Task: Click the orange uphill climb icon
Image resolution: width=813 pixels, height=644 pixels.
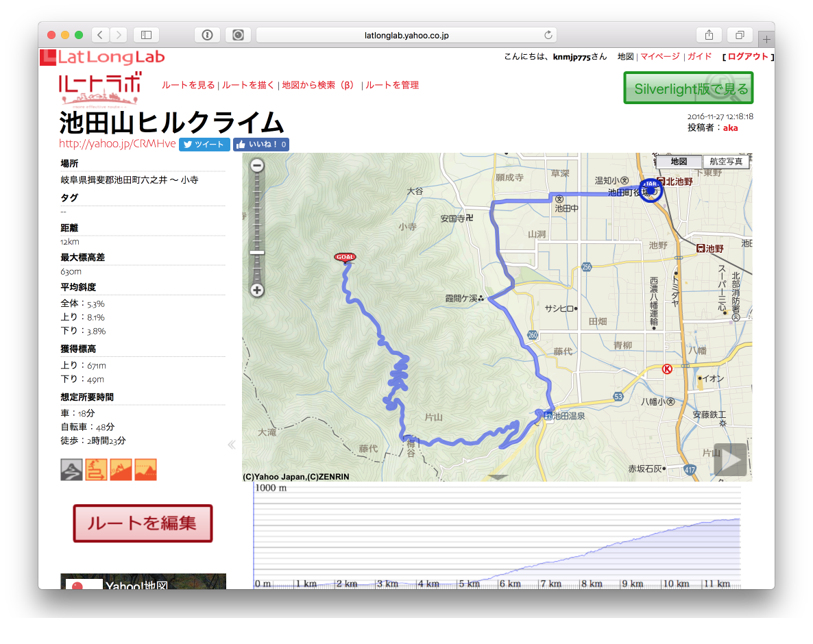Action: (121, 469)
